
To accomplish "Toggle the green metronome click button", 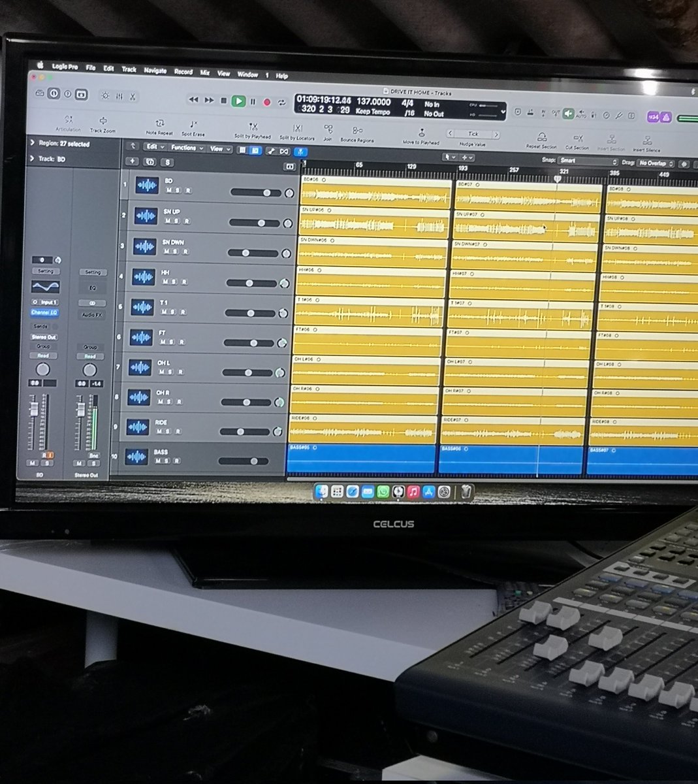I will coord(568,114).
